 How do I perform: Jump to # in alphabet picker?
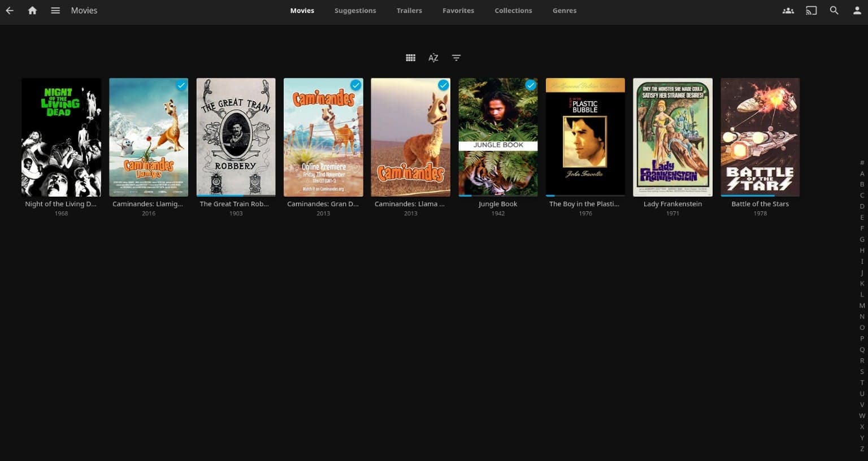[x=862, y=163]
